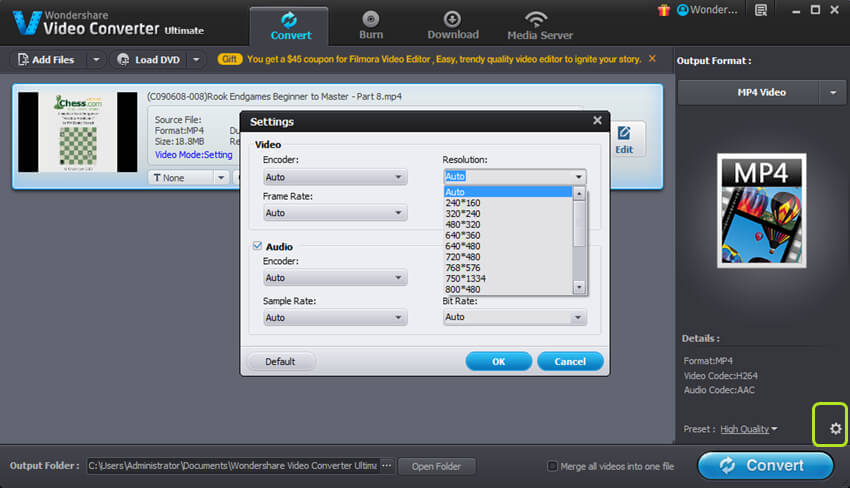Open the Bit Rate dropdown

(514, 317)
